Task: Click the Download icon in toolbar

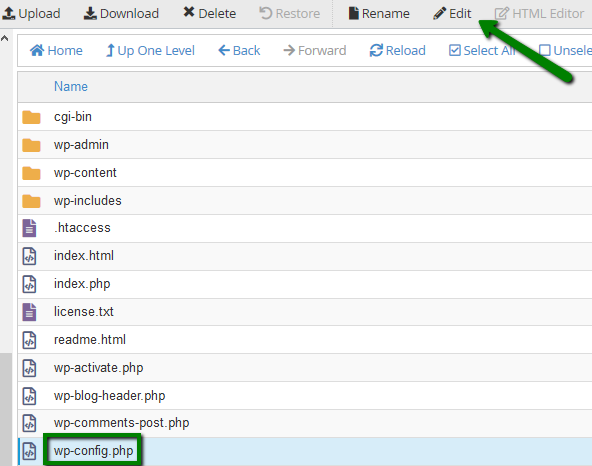Action: click(90, 13)
